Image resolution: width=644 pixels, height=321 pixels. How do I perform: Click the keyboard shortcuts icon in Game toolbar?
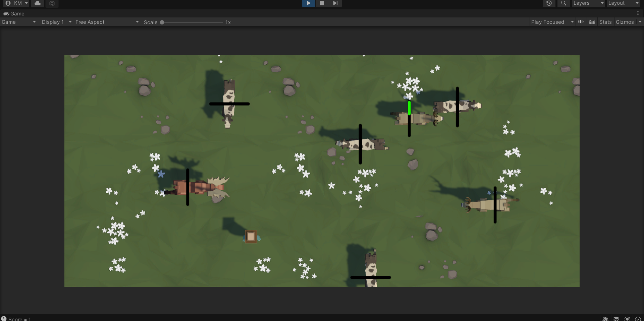click(x=592, y=22)
